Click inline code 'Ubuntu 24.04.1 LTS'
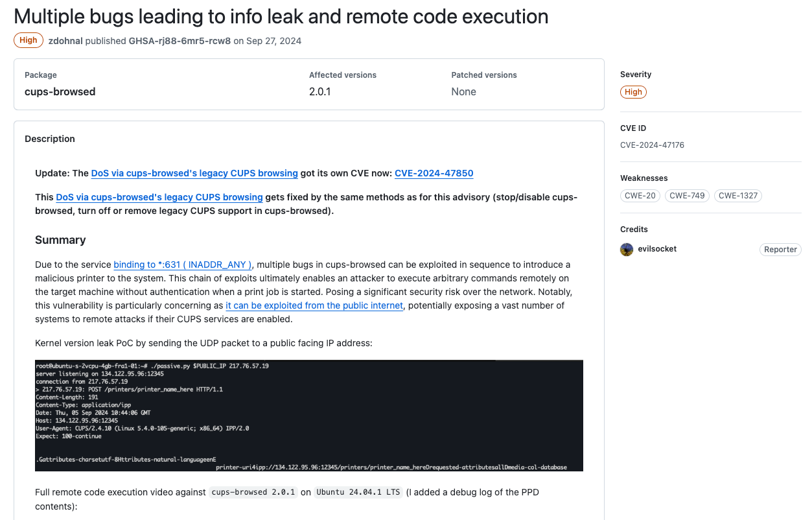812x520 pixels. point(359,492)
